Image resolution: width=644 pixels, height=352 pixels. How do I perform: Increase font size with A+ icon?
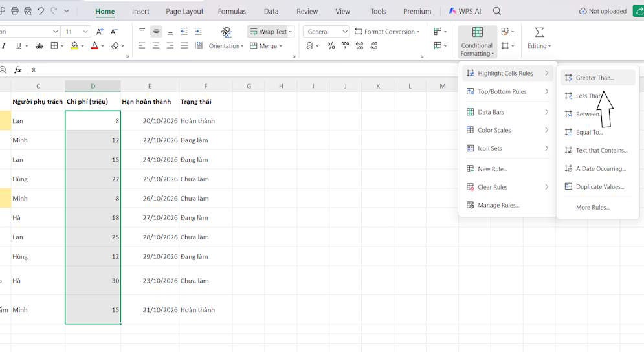click(x=100, y=32)
